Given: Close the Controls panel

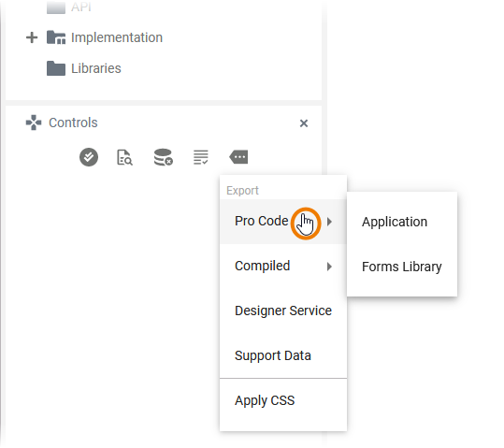Looking at the screenshot, I should [x=304, y=123].
